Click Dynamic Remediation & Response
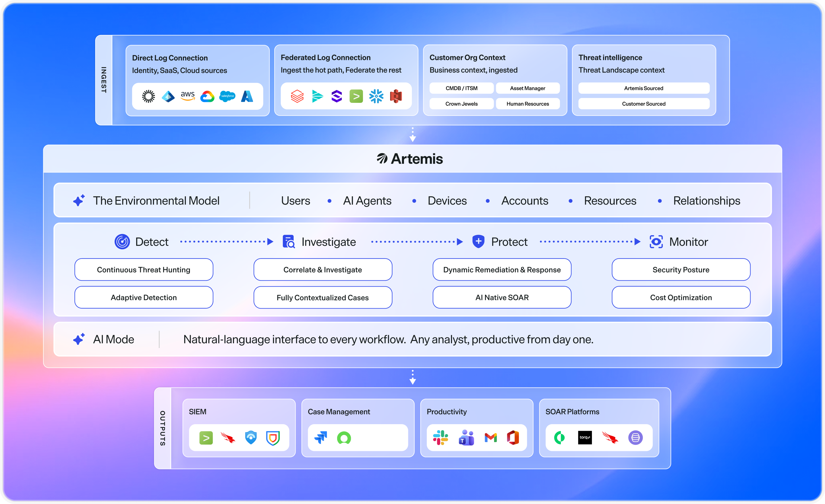Screen dimensions: 825x504 pyautogui.click(x=502, y=269)
